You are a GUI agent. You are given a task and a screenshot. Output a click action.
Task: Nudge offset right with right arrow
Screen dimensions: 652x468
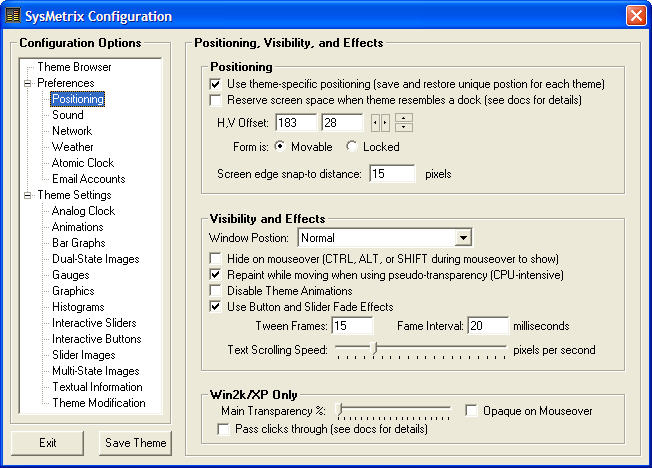[385, 123]
